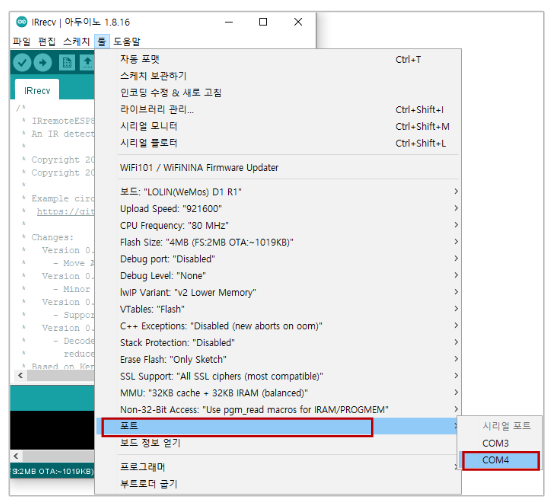
Task: Expand lwIP Variant v2 Lower Memory submenu
Action: 278,292
